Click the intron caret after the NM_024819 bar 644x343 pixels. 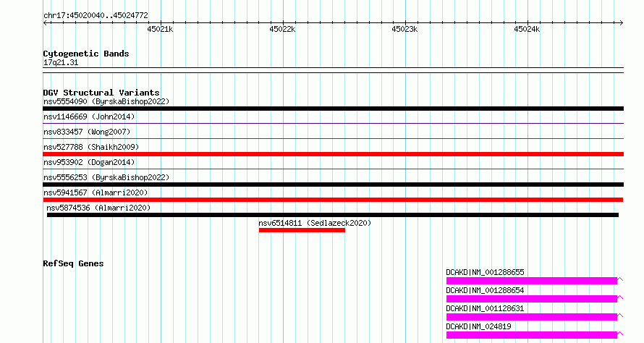tap(621, 334)
